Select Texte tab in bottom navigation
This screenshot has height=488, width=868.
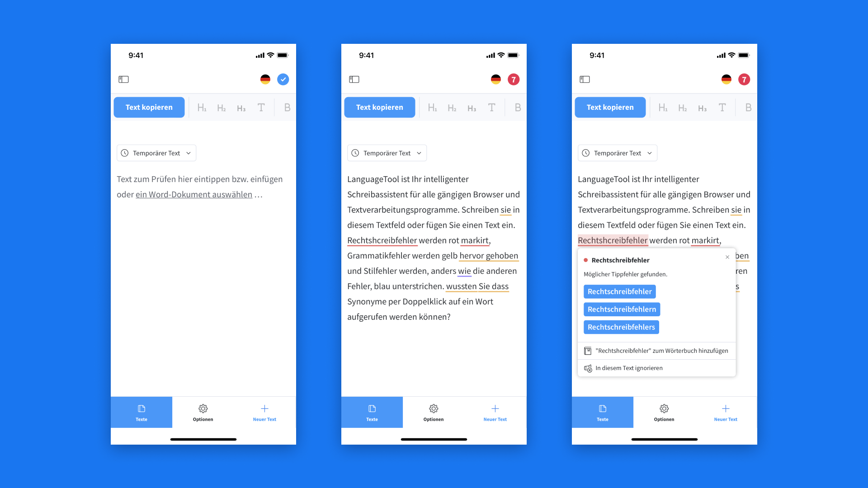click(x=142, y=413)
